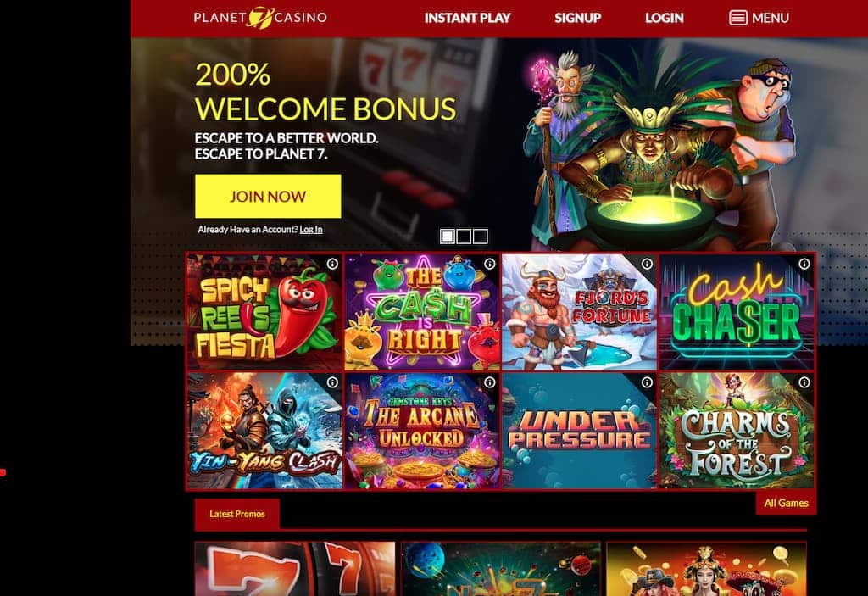Go to the SIGNUP page
Image resolution: width=868 pixels, height=596 pixels.
pyautogui.click(x=577, y=18)
